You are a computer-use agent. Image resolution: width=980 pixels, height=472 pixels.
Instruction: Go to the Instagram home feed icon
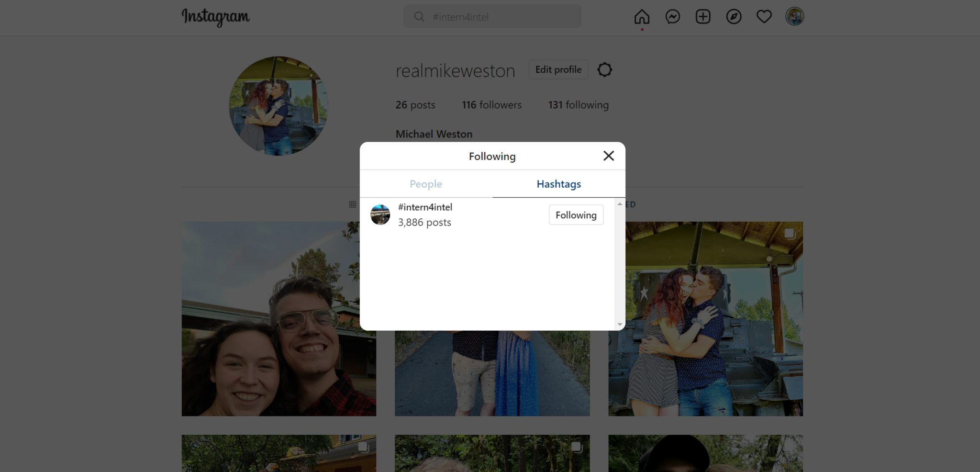[x=642, y=17]
